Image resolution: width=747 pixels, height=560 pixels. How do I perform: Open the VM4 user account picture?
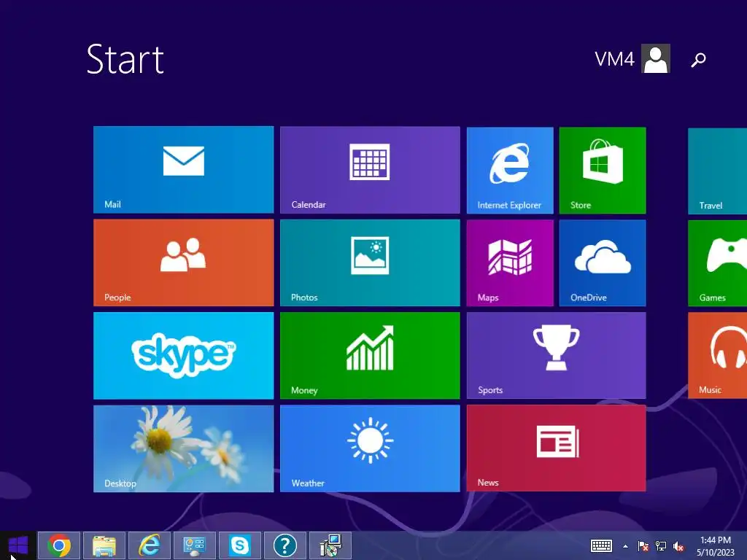pyautogui.click(x=656, y=58)
